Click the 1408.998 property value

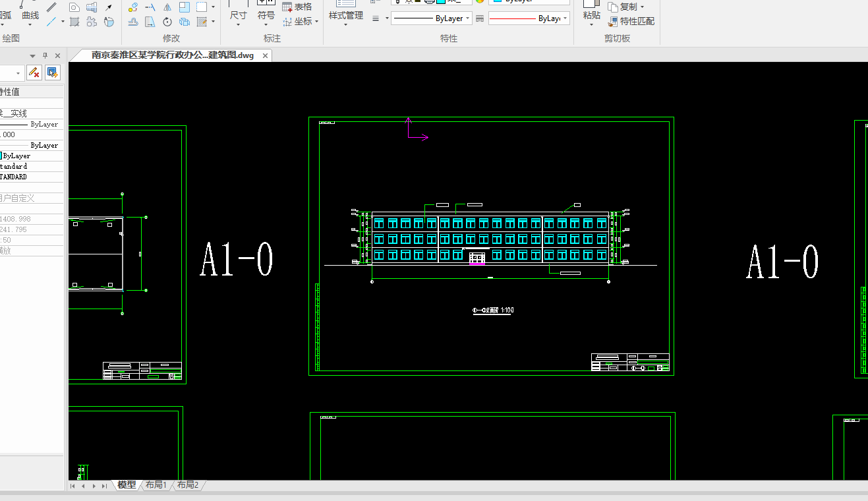coord(15,219)
